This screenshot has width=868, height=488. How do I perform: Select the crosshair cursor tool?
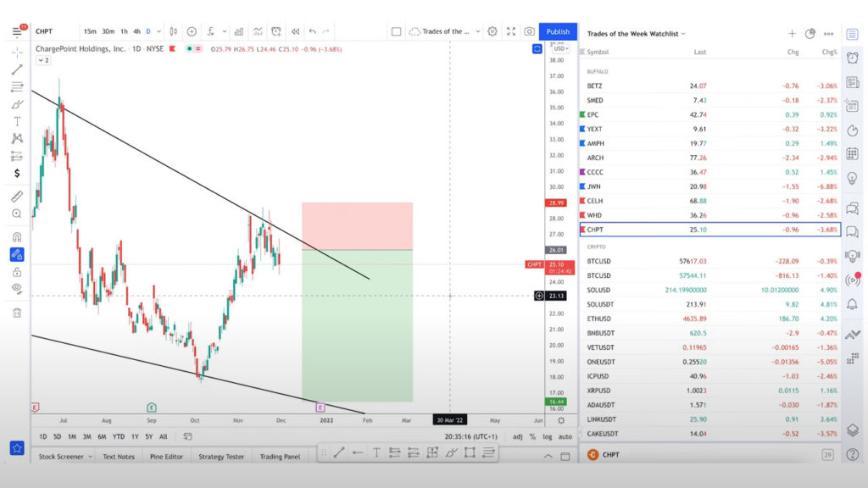(17, 53)
